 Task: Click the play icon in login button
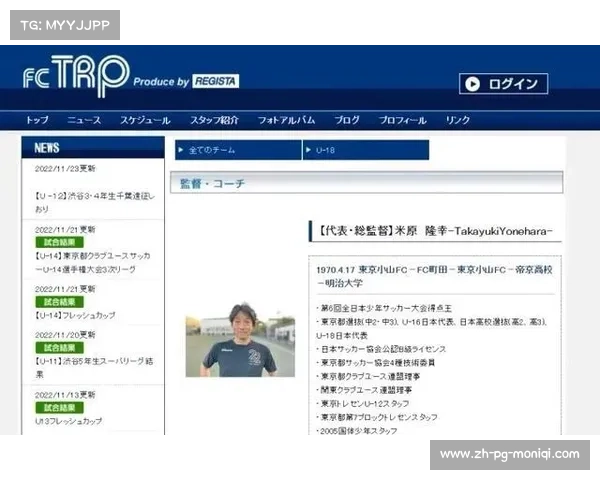coord(473,84)
